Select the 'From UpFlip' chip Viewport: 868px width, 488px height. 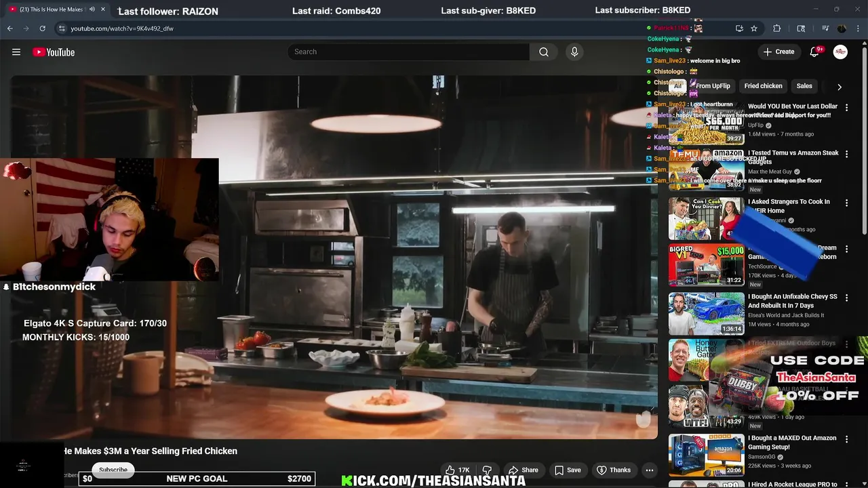pos(713,86)
